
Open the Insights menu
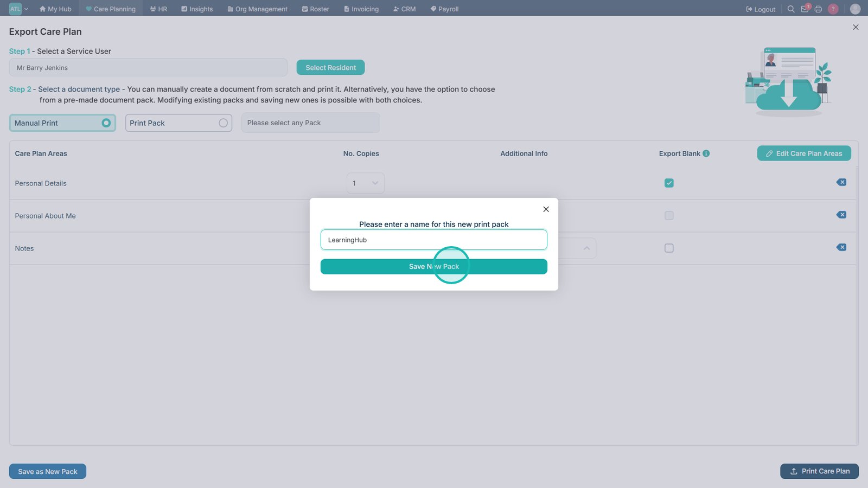(x=197, y=9)
